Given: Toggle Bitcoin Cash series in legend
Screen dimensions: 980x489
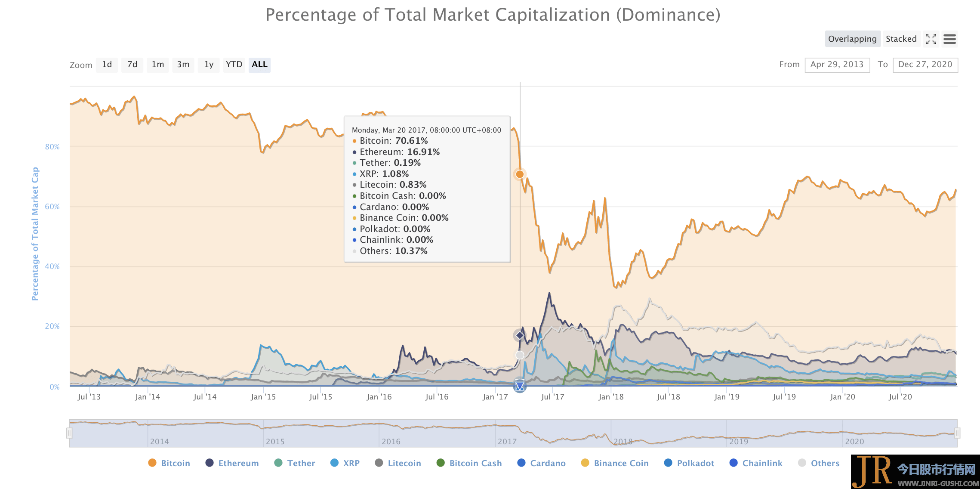Looking at the screenshot, I should (469, 463).
